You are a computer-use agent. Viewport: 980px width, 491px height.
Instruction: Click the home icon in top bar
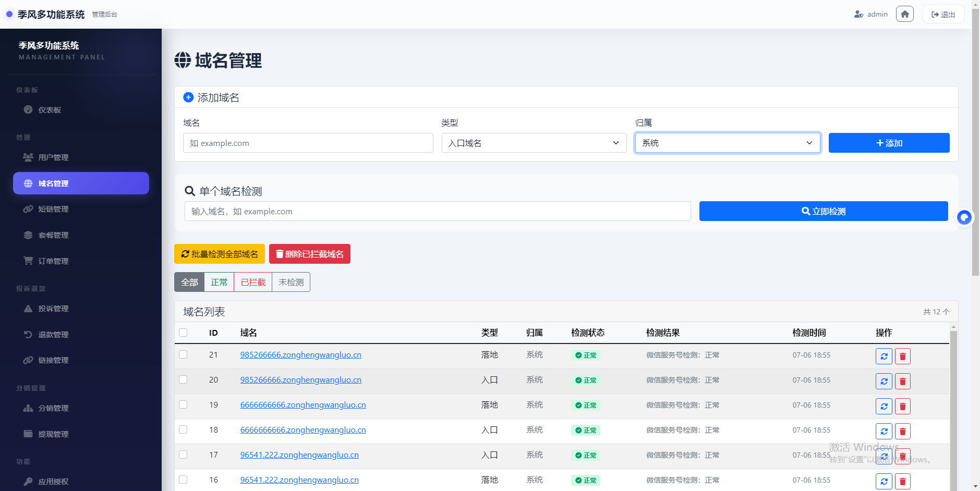905,14
